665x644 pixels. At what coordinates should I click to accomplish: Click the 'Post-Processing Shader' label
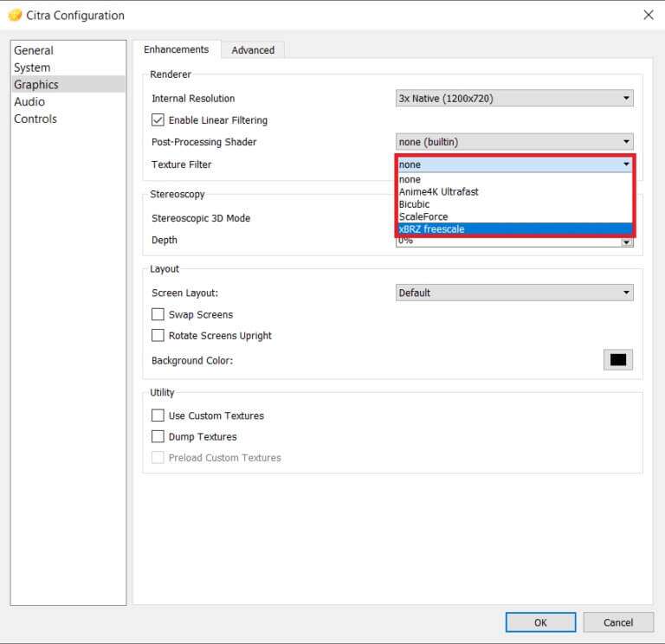coord(203,142)
